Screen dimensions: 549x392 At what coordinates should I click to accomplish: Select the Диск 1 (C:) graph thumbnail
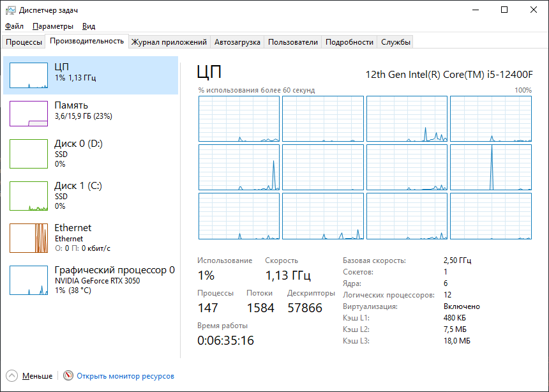pos(29,196)
